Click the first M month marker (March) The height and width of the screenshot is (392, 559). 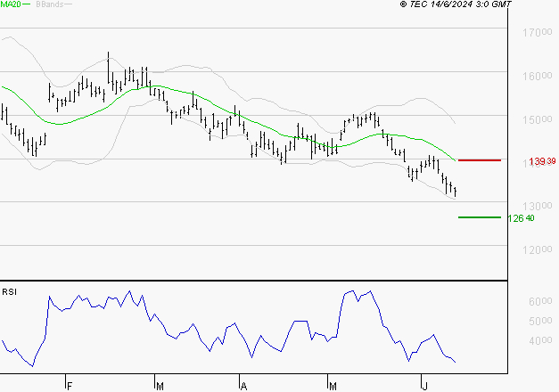[x=160, y=386]
